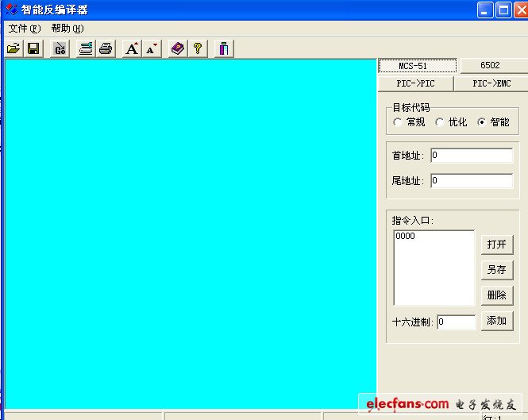Open the help book icon

point(177,48)
